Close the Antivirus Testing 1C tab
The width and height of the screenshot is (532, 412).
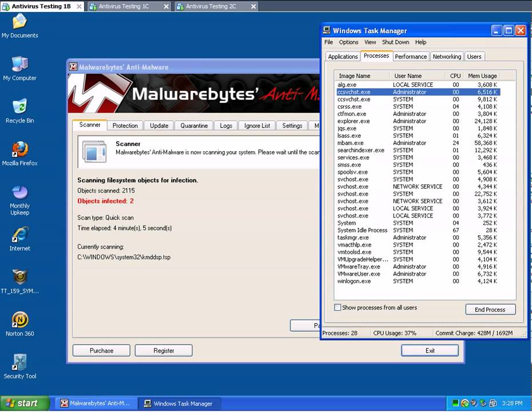tap(166, 6)
